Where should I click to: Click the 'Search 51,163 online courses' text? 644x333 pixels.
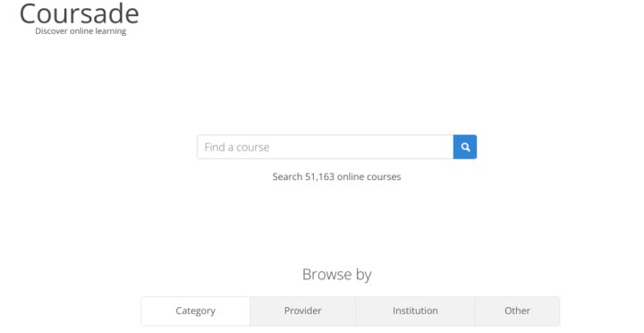coord(336,176)
